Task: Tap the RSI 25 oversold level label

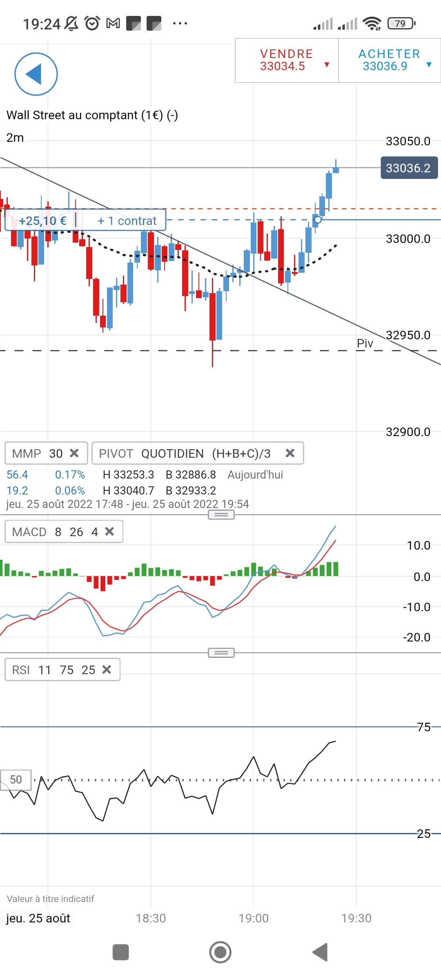Action: pyautogui.click(x=424, y=834)
